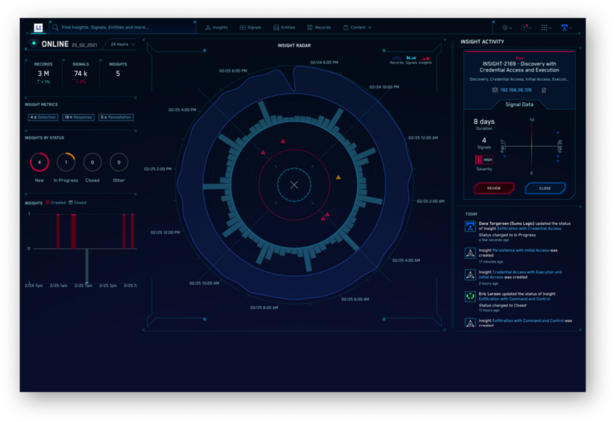The width and height of the screenshot is (614, 422).
Task: Open the Records nav item
Action: point(319,27)
